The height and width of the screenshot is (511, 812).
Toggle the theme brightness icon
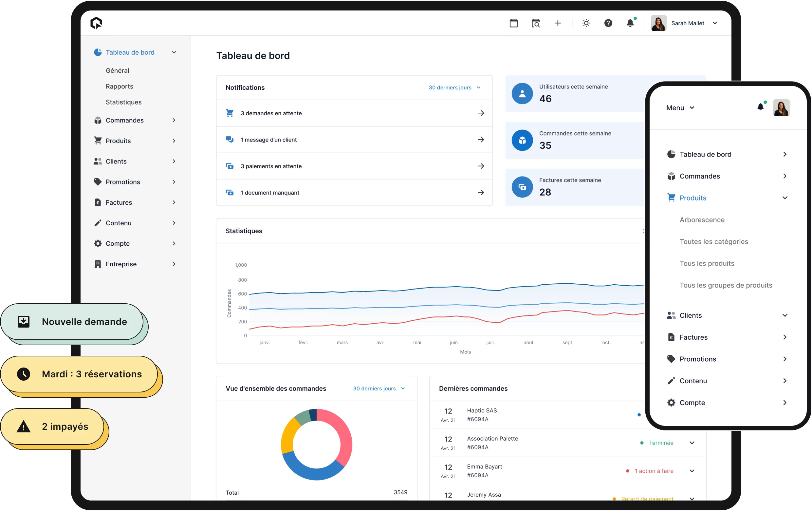[x=586, y=23]
